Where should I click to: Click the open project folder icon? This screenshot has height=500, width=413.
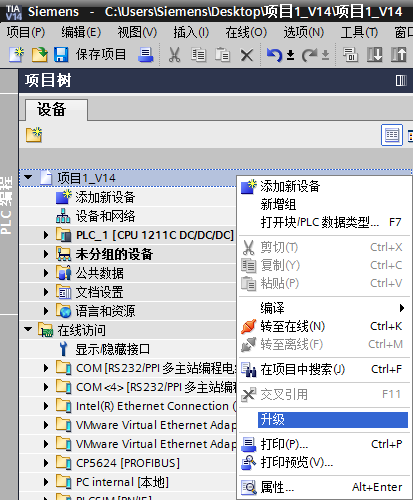click(40, 55)
